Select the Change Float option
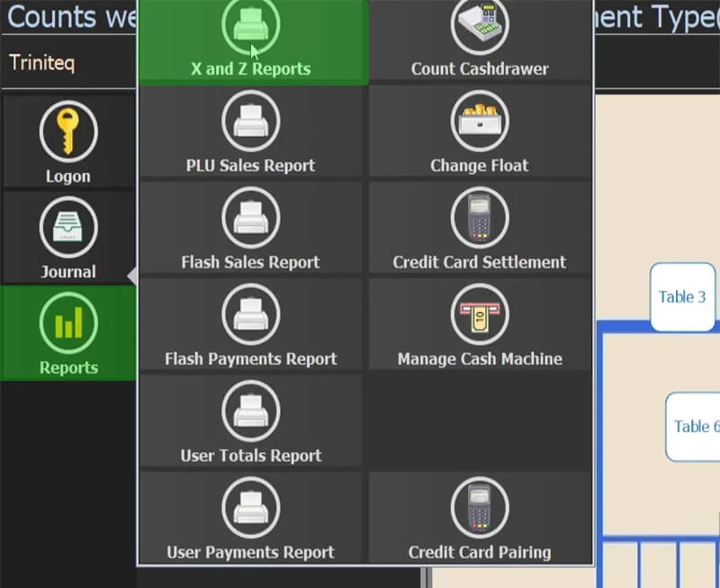 [x=480, y=131]
